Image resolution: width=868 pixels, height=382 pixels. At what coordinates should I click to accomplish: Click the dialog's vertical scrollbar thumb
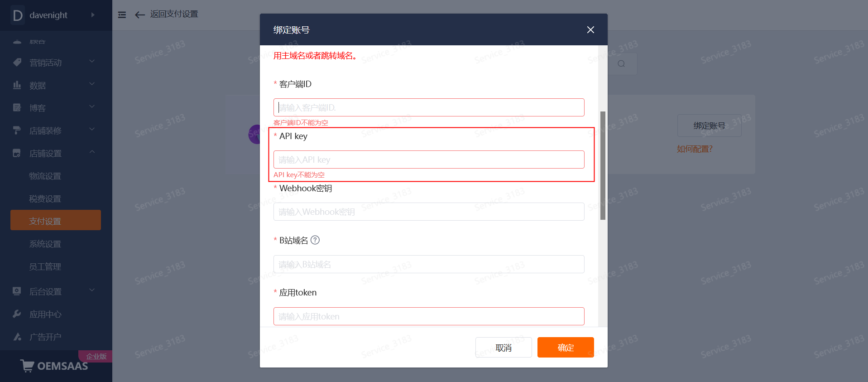603,165
